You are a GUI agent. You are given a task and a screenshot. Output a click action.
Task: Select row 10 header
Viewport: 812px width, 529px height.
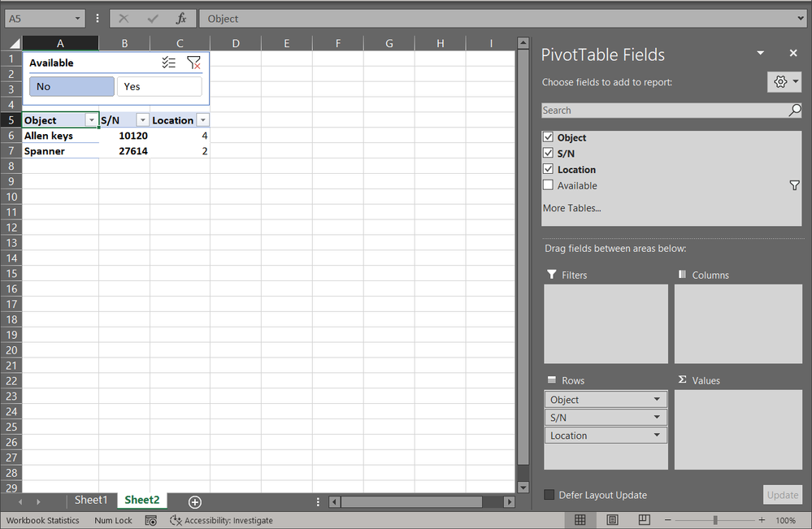[x=11, y=197]
